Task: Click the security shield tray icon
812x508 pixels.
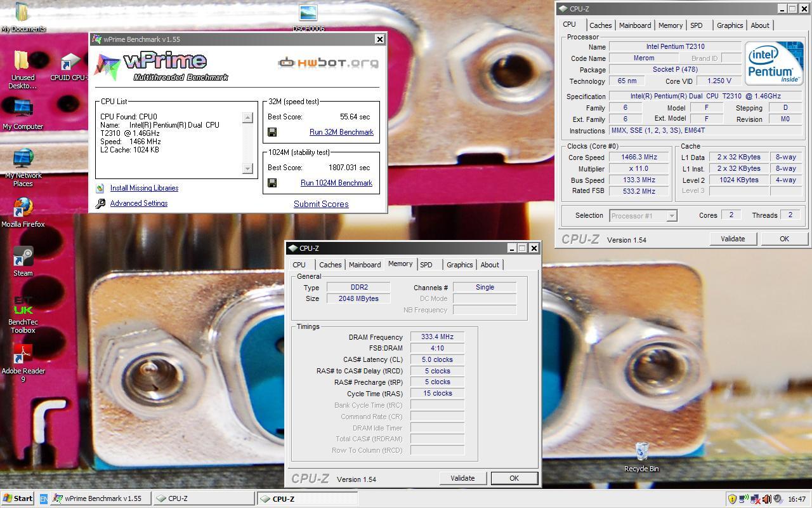Action: pos(732,499)
